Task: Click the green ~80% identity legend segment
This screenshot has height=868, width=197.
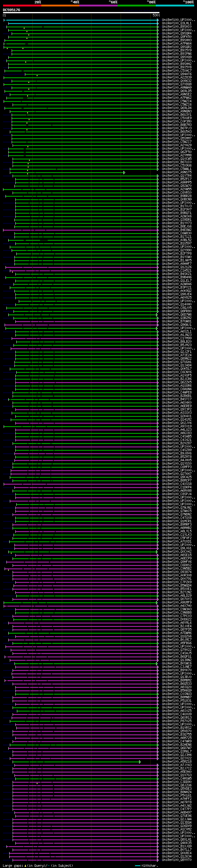Action: tap(137, 6)
